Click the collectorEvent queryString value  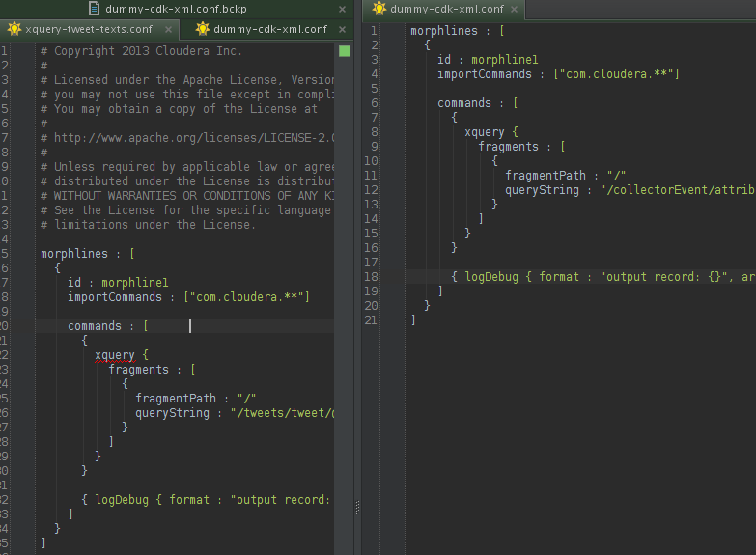tap(676, 190)
